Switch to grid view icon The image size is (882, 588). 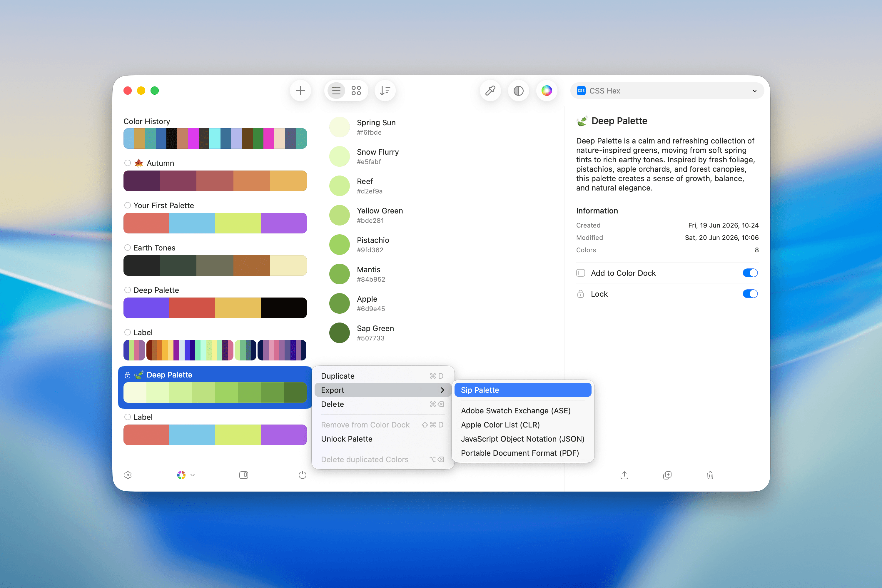[356, 91]
